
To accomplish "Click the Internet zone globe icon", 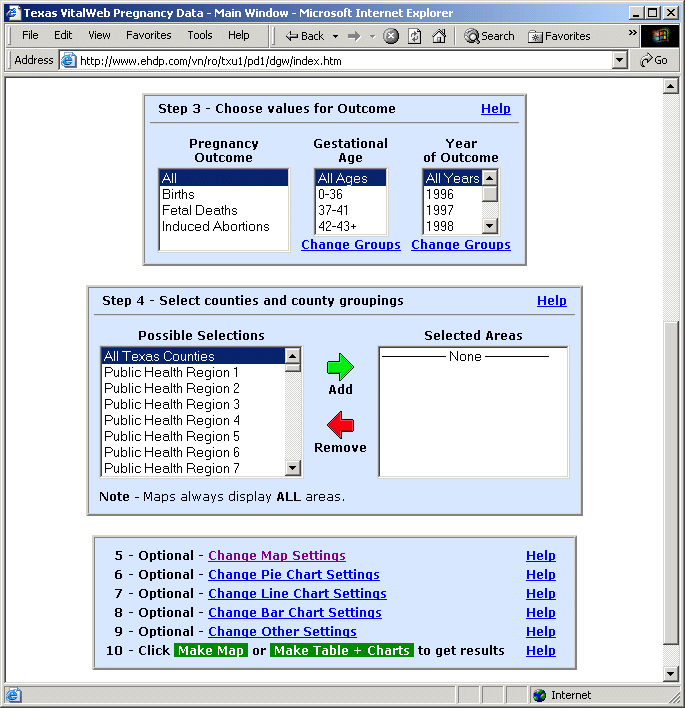I will tap(539, 695).
